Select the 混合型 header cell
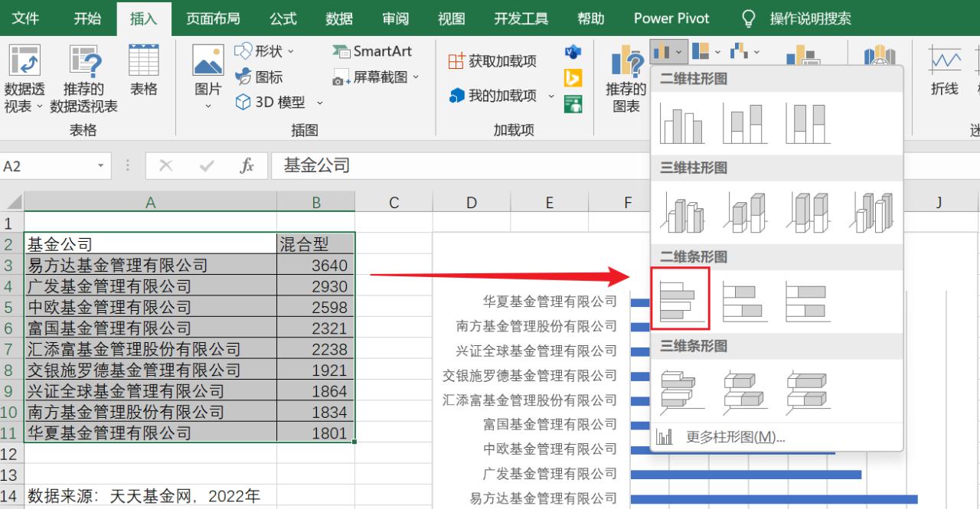Screen dimensions: 980x509 coord(316,244)
